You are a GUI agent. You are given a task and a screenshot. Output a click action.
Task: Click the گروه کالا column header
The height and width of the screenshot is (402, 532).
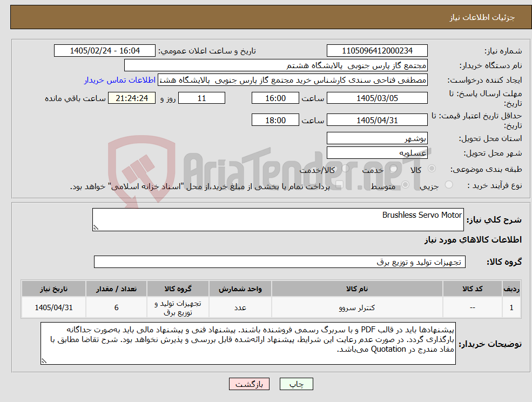178,289
